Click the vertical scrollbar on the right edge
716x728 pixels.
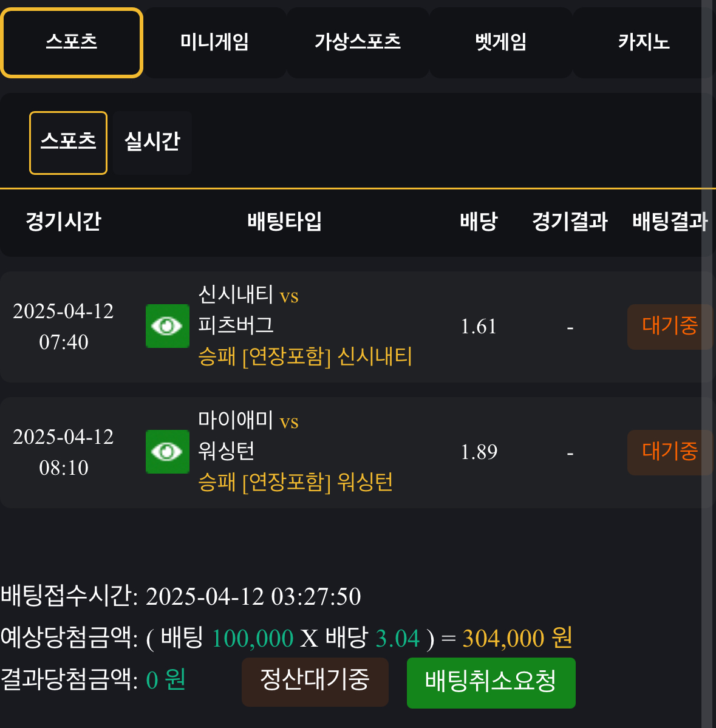[707, 364]
